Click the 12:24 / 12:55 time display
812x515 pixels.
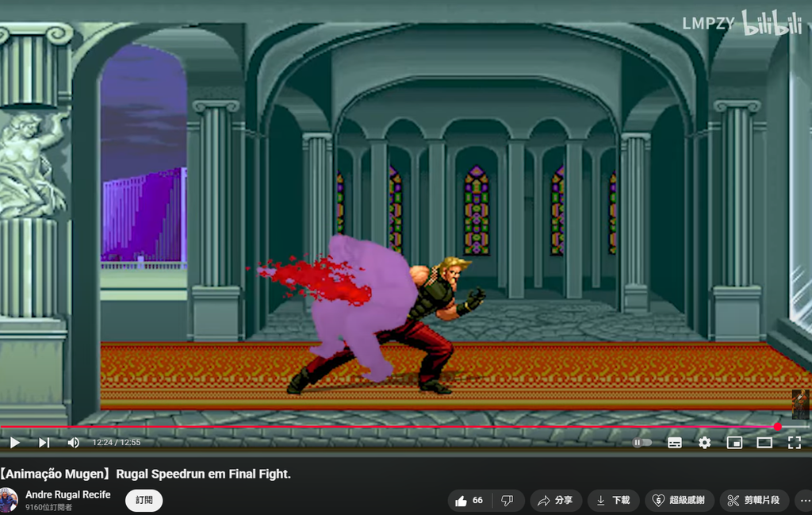pyautogui.click(x=117, y=443)
